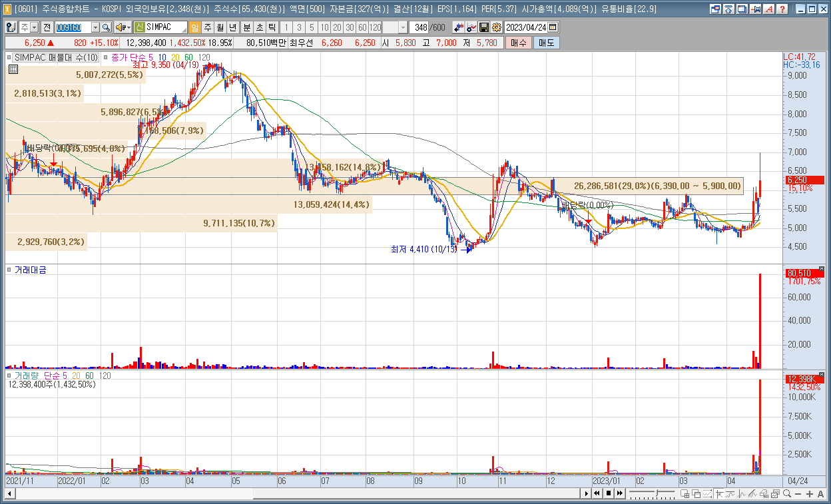Click the indicator line chart icon
Image resolution: width=831 pixels, height=504 pixels.
(471, 27)
